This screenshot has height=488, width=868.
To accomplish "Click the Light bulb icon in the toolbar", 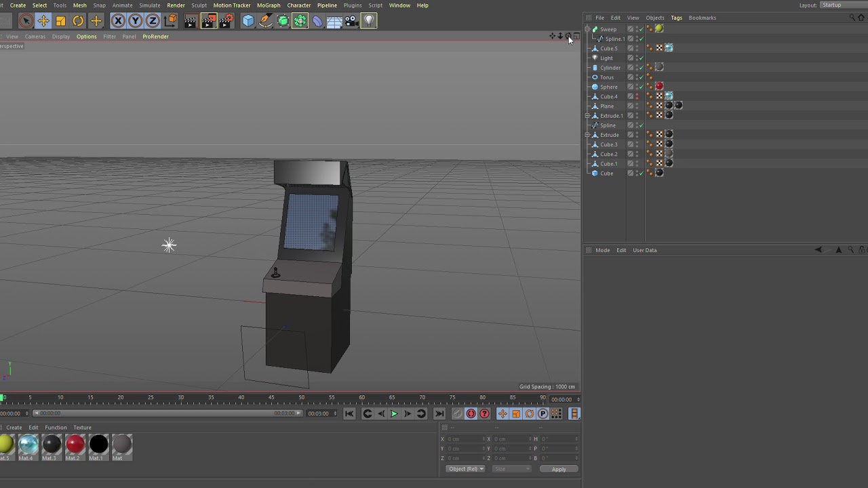I will coord(369,21).
